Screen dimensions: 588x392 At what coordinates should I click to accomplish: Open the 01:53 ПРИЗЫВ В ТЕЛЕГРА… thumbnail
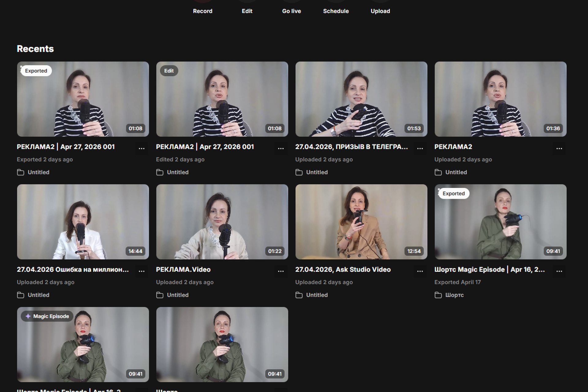point(361,99)
